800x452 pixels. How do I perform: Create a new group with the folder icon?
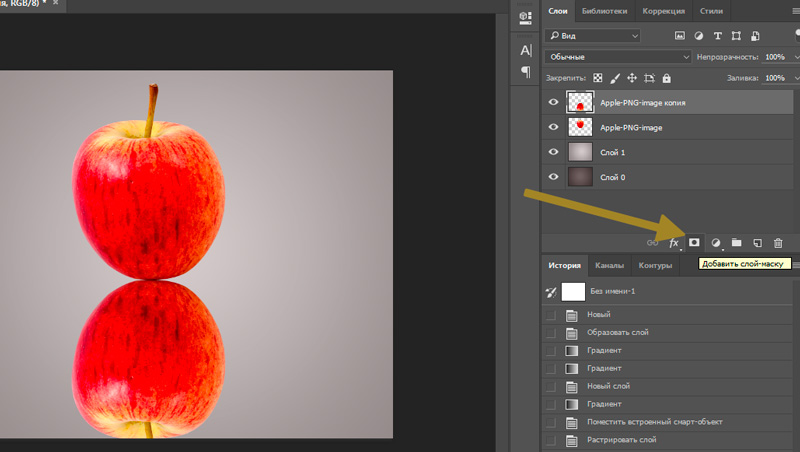[x=737, y=243]
